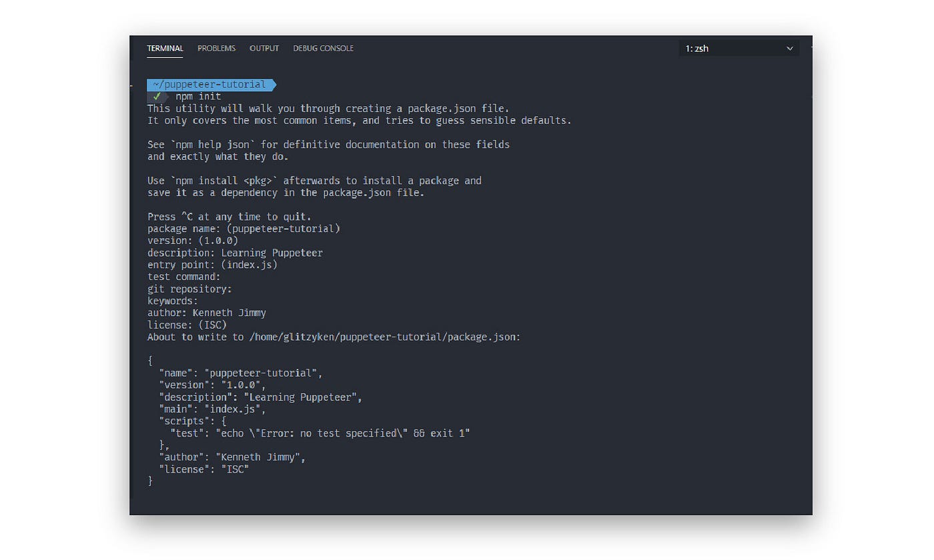This screenshot has width=934, height=560.
Task: Click the green checkmark prompt status icon
Action: tap(156, 97)
